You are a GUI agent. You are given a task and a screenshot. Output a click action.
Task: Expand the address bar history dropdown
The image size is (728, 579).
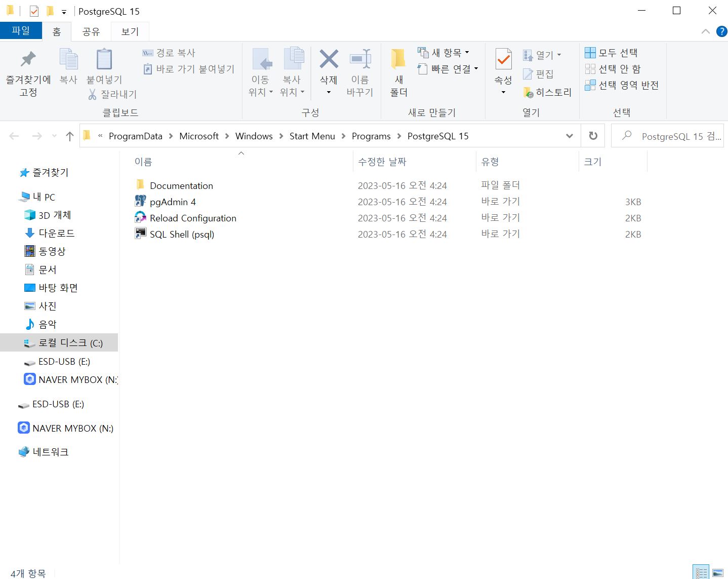pos(569,136)
